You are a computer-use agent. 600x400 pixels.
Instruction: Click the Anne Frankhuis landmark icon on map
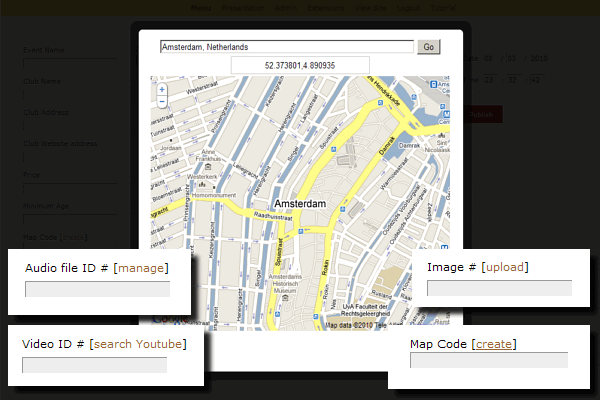[208, 167]
